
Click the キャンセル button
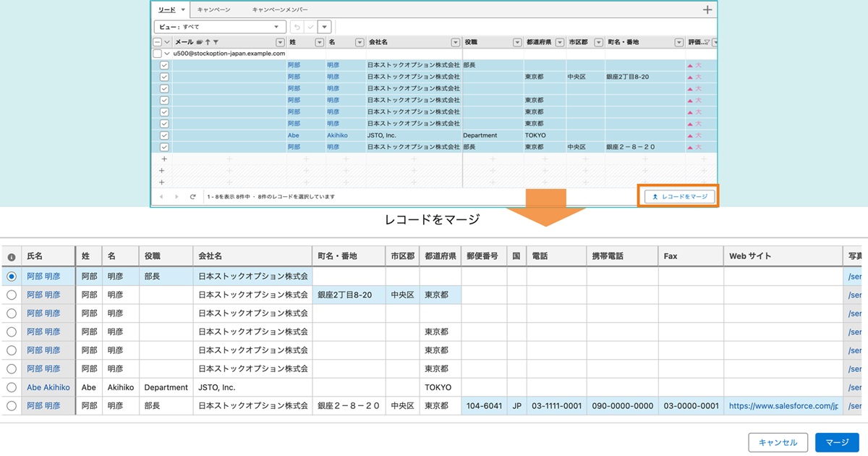click(778, 442)
